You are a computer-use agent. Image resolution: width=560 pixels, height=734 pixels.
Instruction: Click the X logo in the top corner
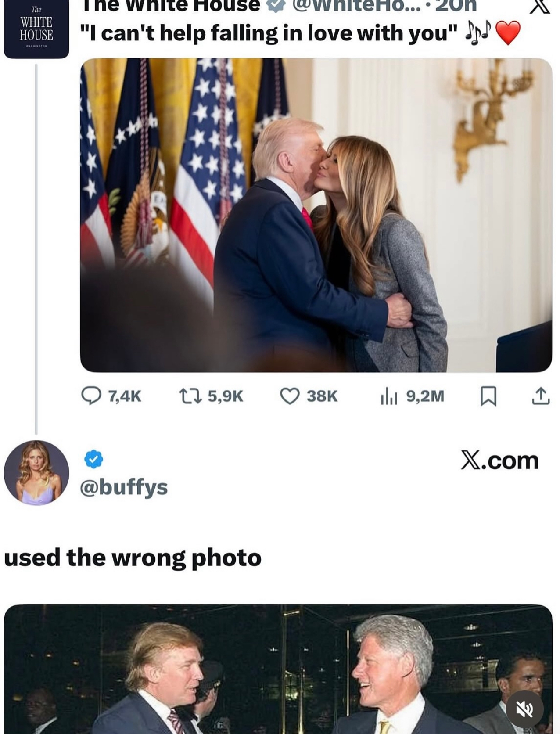pos(539,5)
